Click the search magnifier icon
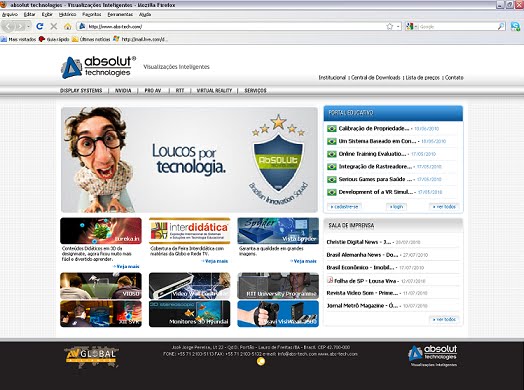 coord(501,26)
